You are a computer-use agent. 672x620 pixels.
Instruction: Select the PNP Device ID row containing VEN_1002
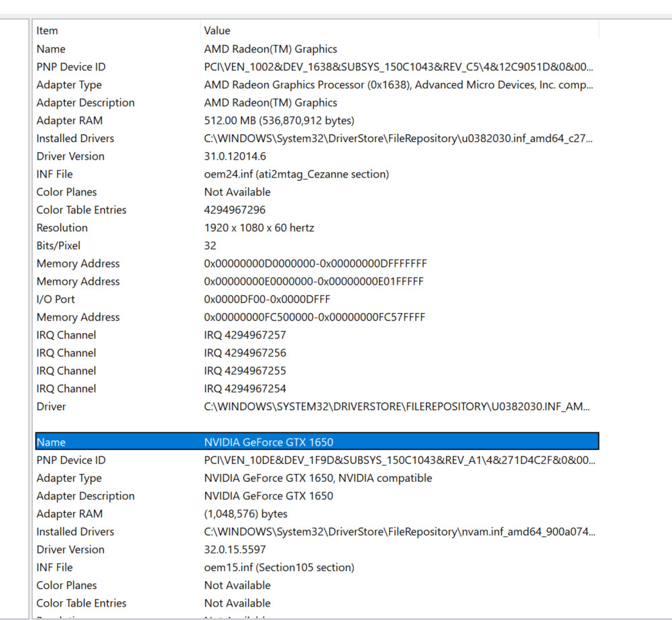(317, 67)
